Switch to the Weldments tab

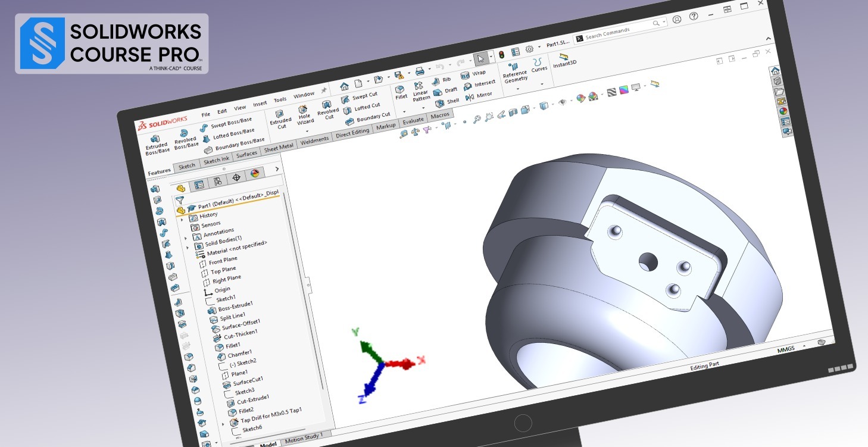(314, 140)
